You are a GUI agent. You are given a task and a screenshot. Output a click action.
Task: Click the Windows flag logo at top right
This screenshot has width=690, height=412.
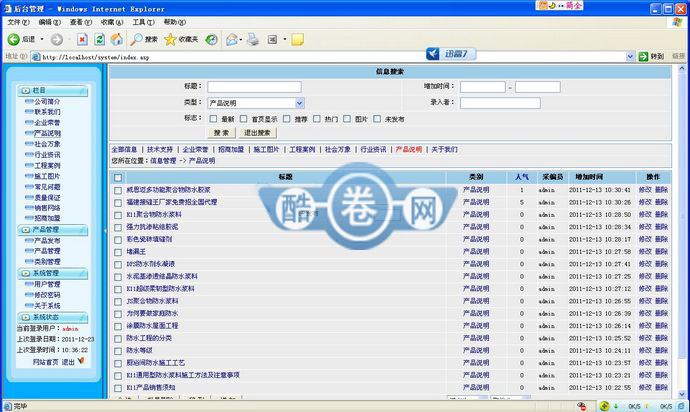pyautogui.click(x=677, y=22)
